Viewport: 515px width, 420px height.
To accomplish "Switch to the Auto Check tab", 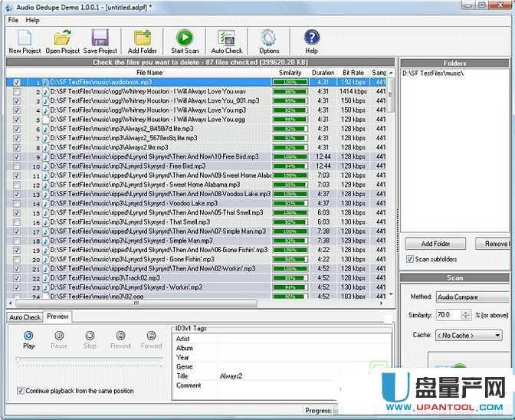I will tap(25, 317).
